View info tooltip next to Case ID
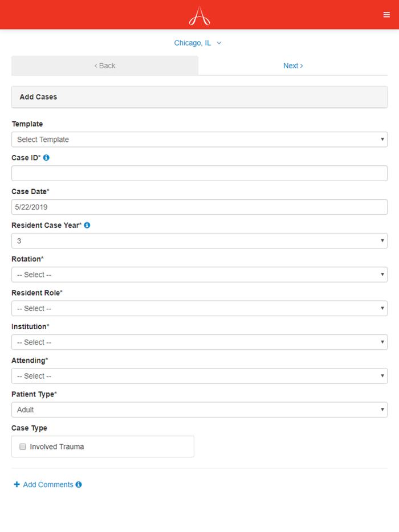Viewport: 399px width, 532px height. pyautogui.click(x=46, y=158)
